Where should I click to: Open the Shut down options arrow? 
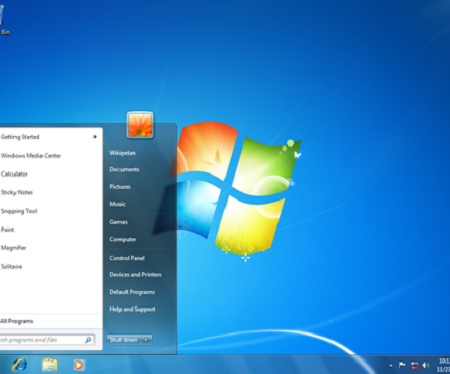(147, 340)
